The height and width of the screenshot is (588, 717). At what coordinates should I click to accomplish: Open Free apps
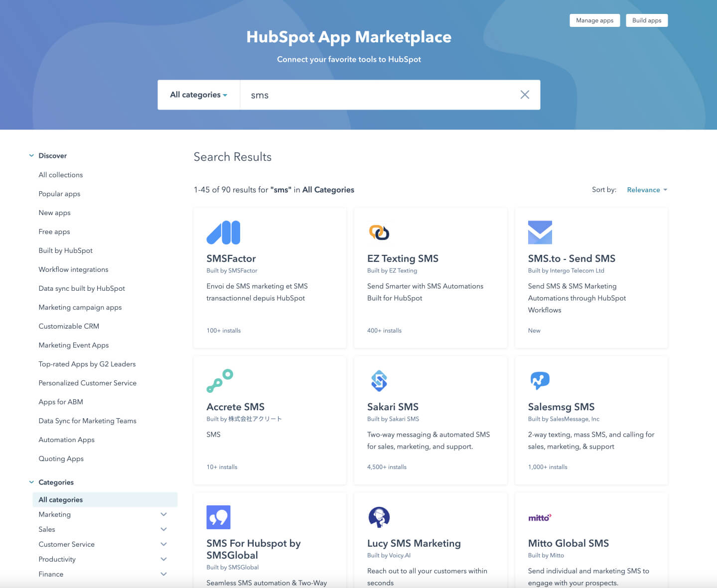tap(54, 232)
